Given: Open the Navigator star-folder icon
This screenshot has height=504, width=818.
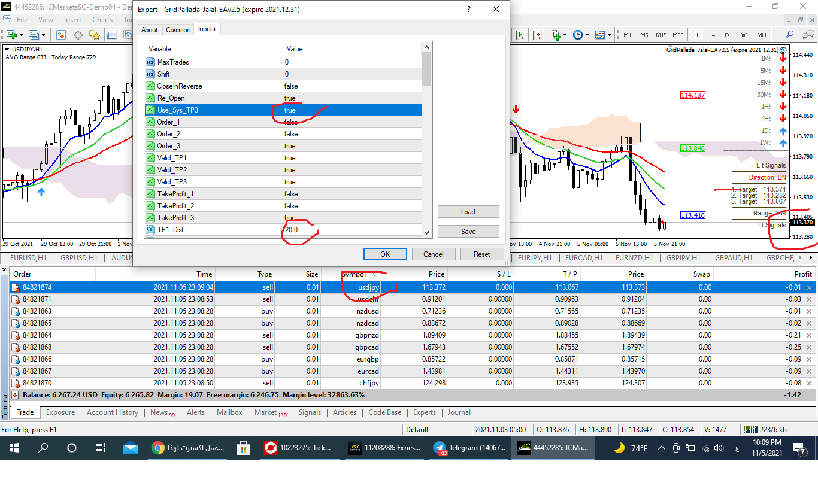Looking at the screenshot, I should tap(95, 35).
